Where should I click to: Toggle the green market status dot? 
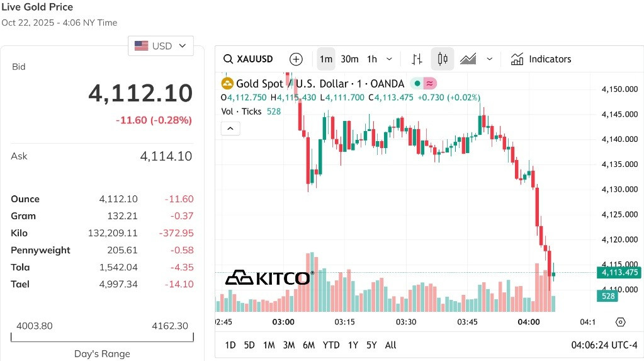[417, 83]
